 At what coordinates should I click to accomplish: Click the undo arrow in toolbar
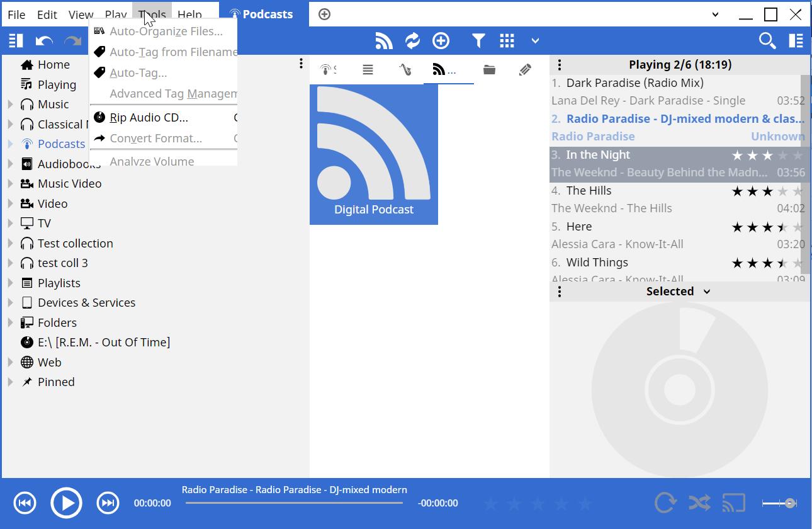[x=44, y=41]
